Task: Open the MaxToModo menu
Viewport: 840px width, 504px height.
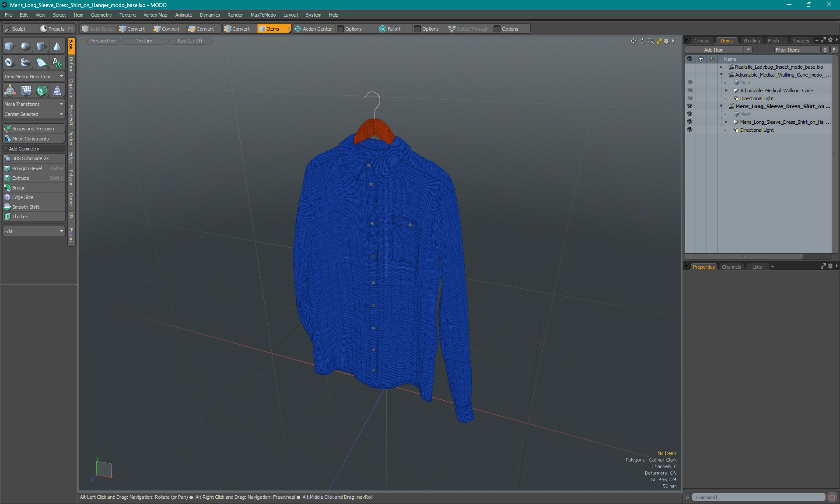Action: pos(263,15)
